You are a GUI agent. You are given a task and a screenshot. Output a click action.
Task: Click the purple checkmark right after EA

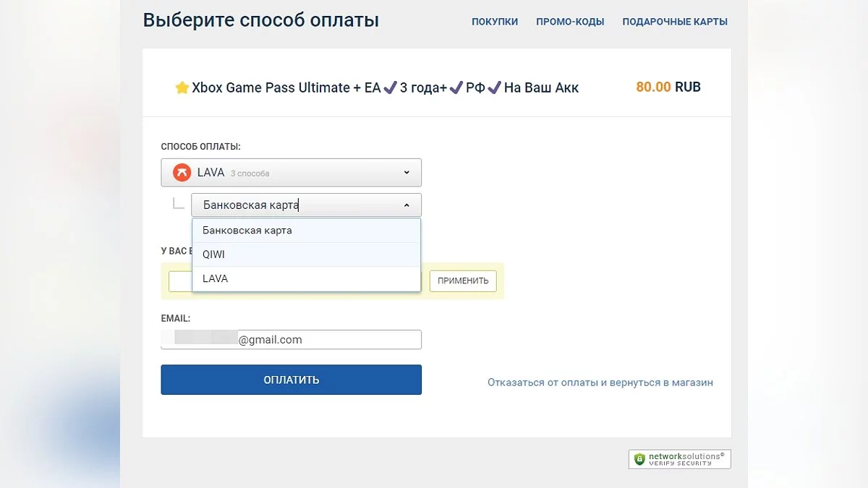[x=390, y=88]
